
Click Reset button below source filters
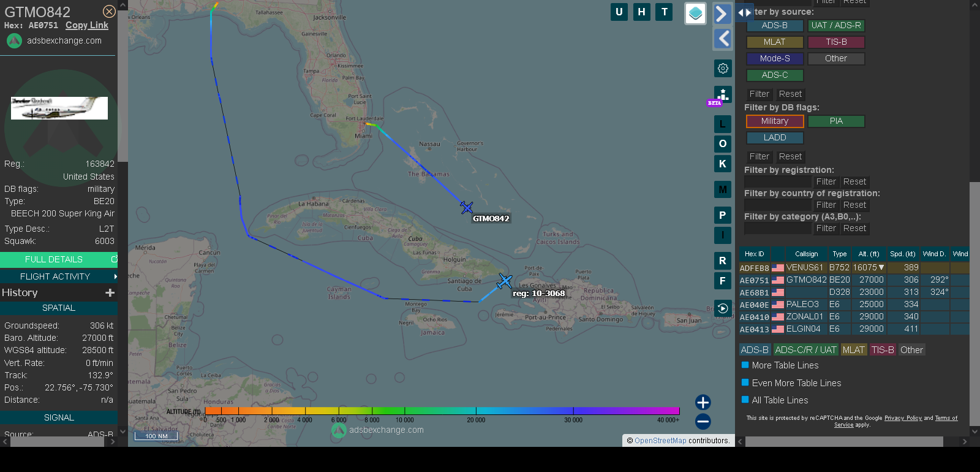(790, 94)
